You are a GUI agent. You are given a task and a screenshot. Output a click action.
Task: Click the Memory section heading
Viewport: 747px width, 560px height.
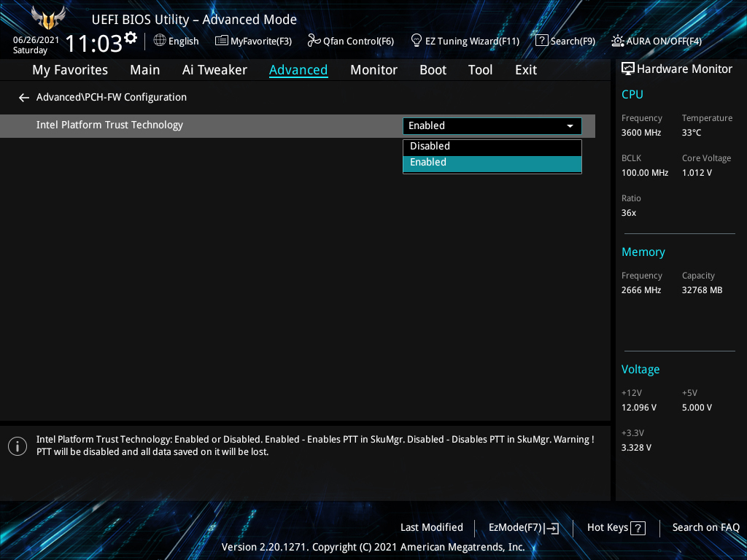(x=643, y=252)
